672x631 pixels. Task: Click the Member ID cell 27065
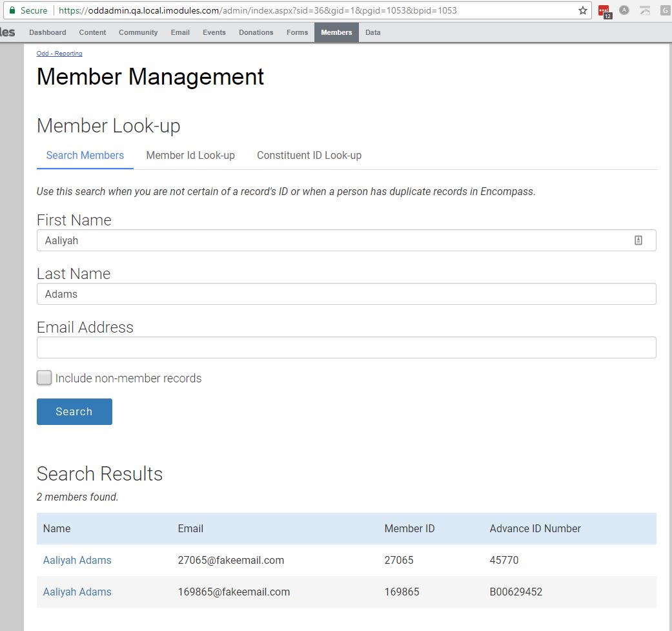(x=399, y=560)
